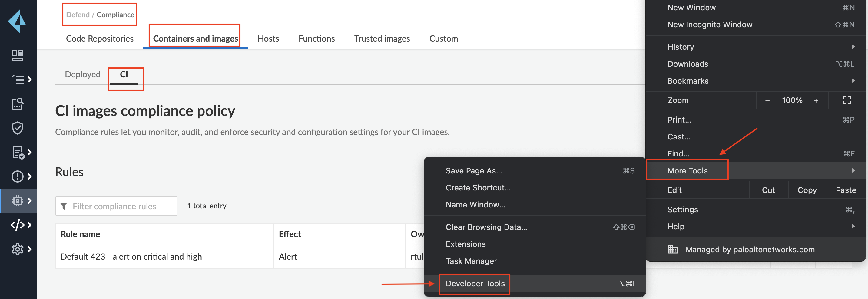Increase zoom with the plus button
The image size is (868, 299).
point(816,101)
